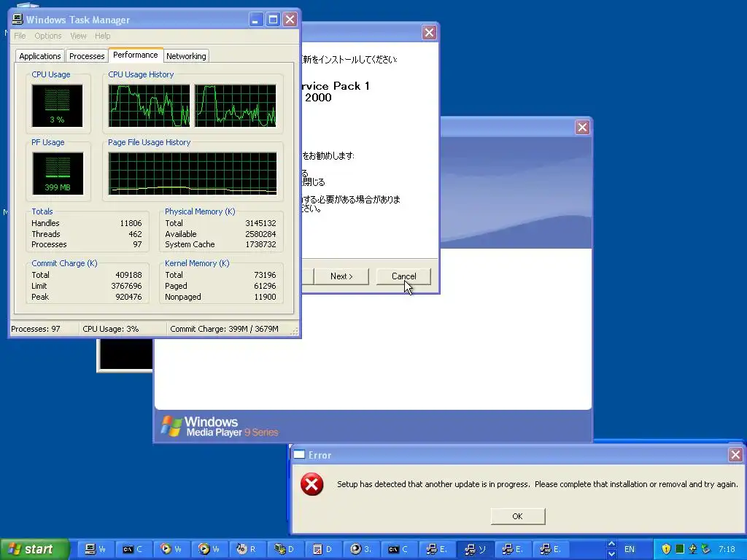747x560 pixels.
Task: Open the Start menu
Action: (x=34, y=549)
